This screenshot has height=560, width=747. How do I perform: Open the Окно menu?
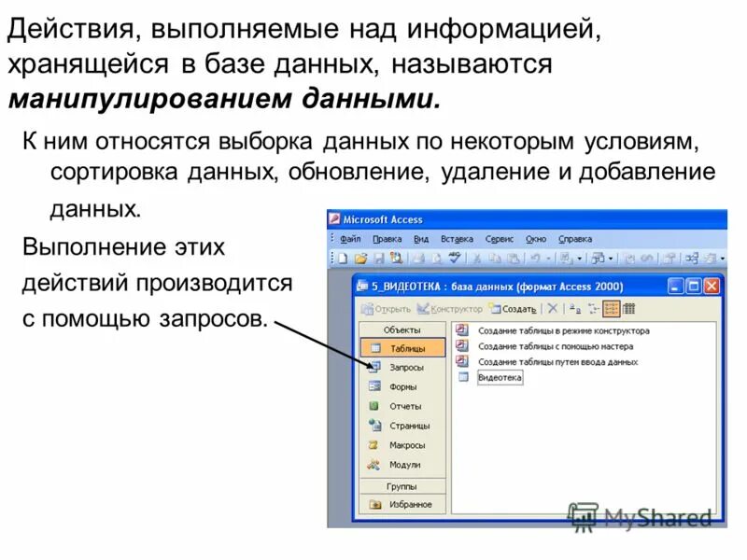535,239
